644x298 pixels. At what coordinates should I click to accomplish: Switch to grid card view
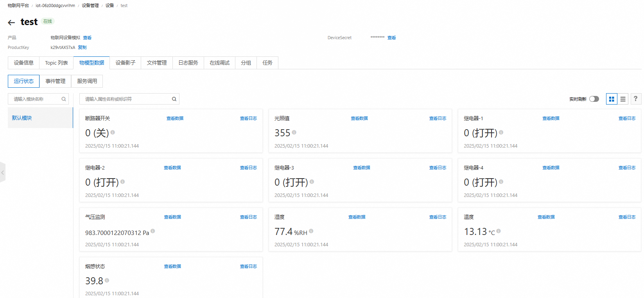coord(612,99)
